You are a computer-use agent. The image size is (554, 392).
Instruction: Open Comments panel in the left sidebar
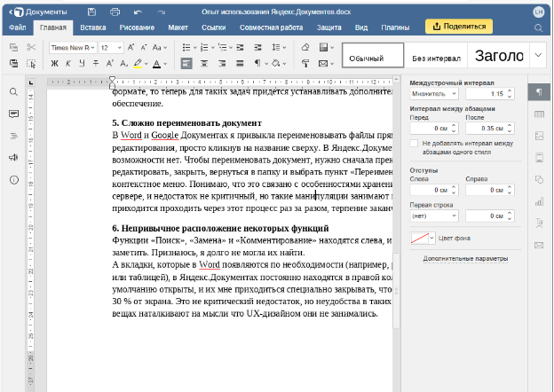point(14,114)
